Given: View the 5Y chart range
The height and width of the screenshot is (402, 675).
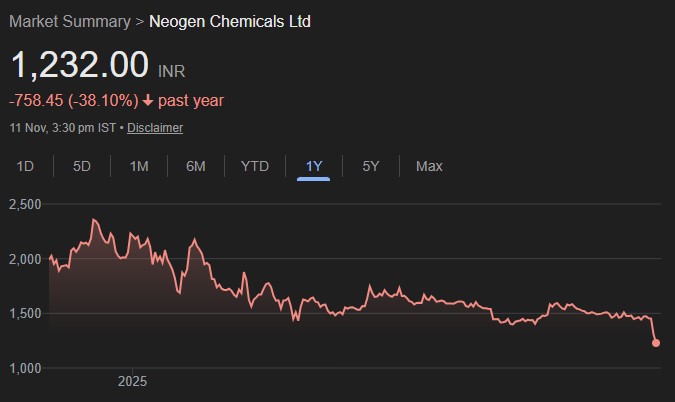Looking at the screenshot, I should click(x=371, y=166).
